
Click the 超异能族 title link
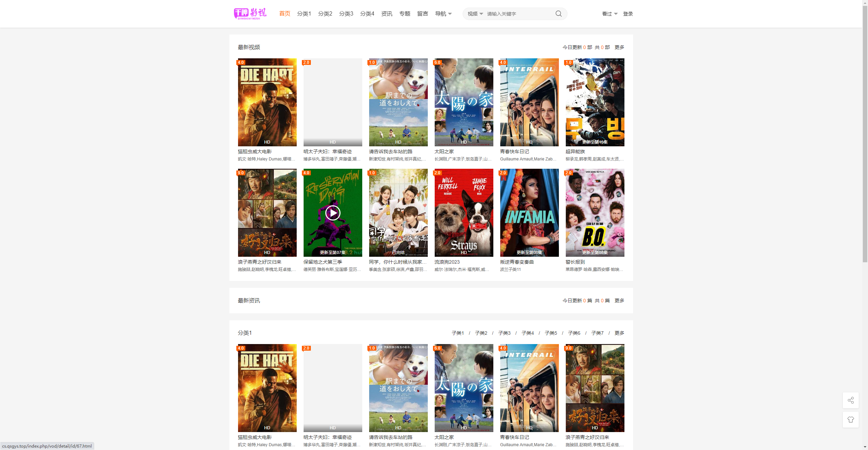coord(575,151)
